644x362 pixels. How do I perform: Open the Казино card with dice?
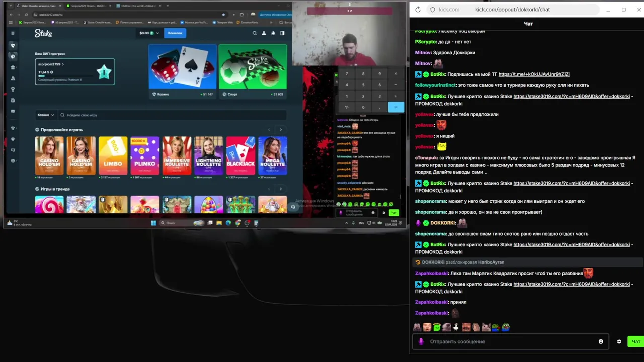tap(183, 70)
